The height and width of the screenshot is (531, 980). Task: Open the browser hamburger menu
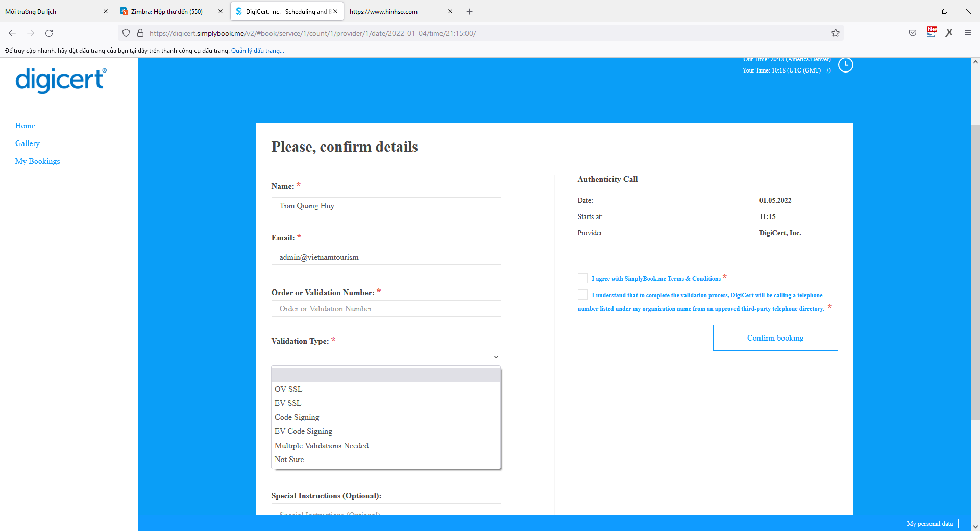(x=968, y=33)
